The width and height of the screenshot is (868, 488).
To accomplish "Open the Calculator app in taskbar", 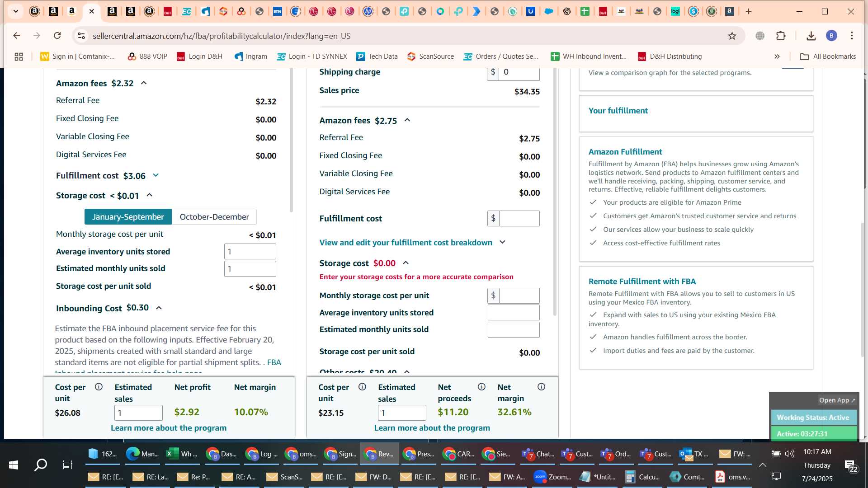I will 642,477.
